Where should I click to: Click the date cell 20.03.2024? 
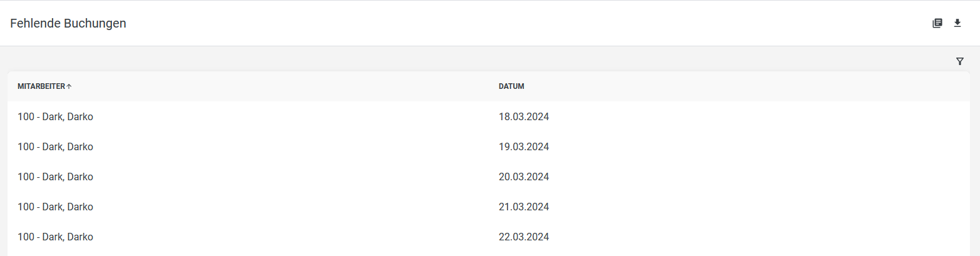(524, 177)
